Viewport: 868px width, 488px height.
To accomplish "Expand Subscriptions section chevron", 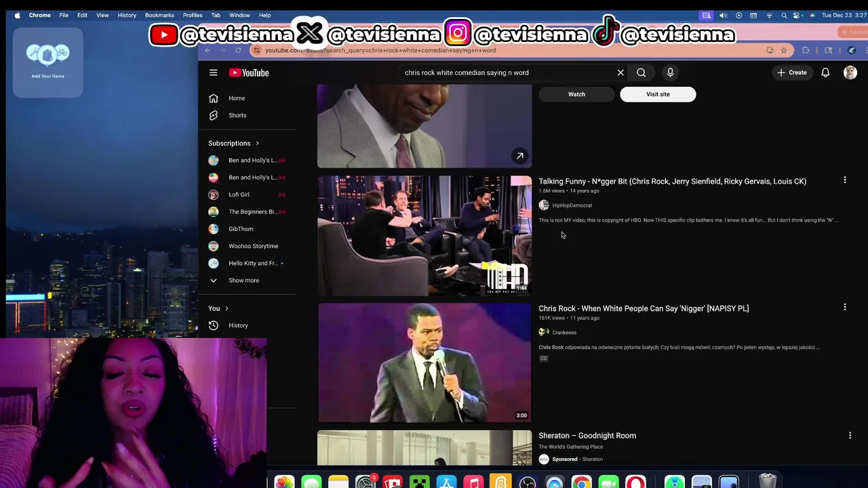I will 257,143.
